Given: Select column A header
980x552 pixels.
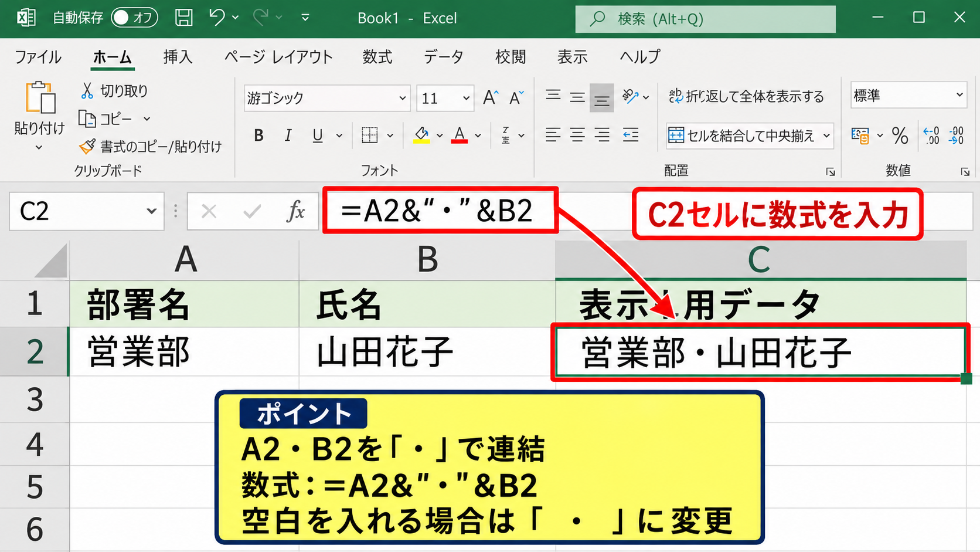Looking at the screenshot, I should pyautogui.click(x=185, y=260).
